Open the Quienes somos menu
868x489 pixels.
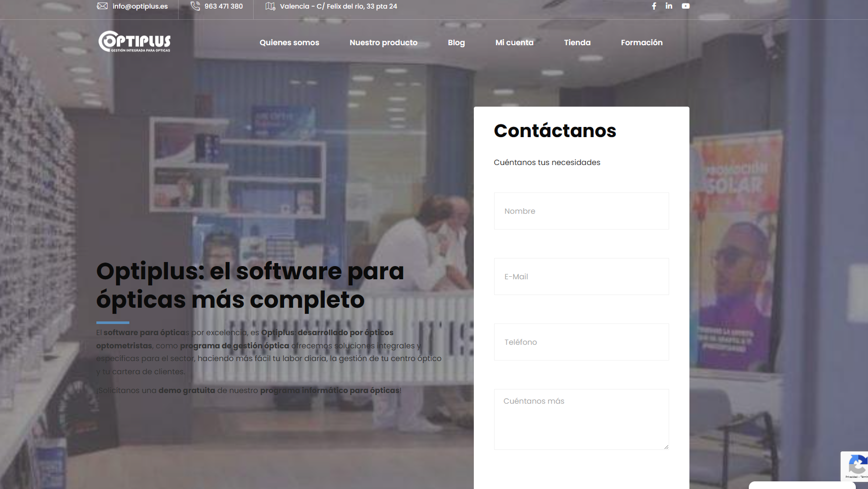pos(289,43)
